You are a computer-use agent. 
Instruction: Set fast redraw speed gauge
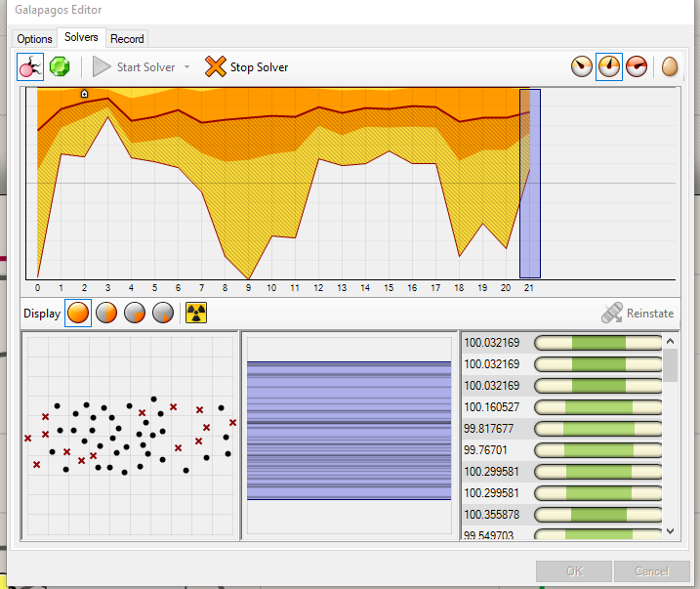coord(637,67)
